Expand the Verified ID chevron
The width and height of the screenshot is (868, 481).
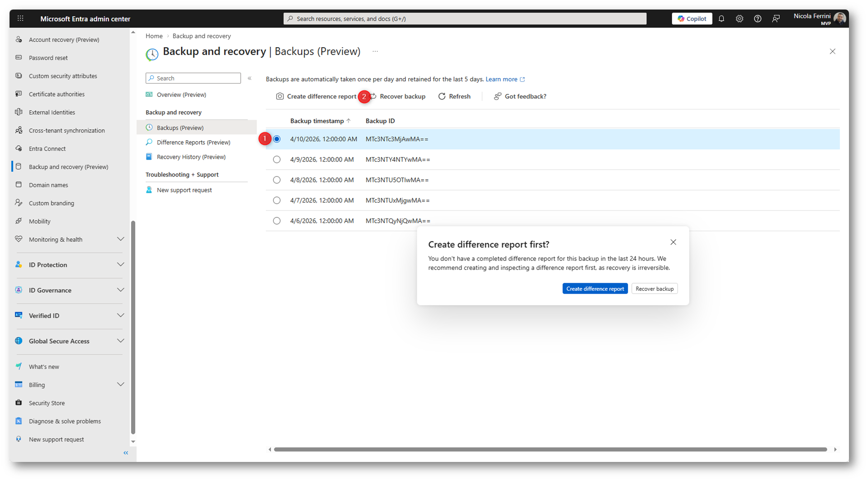[x=121, y=315]
